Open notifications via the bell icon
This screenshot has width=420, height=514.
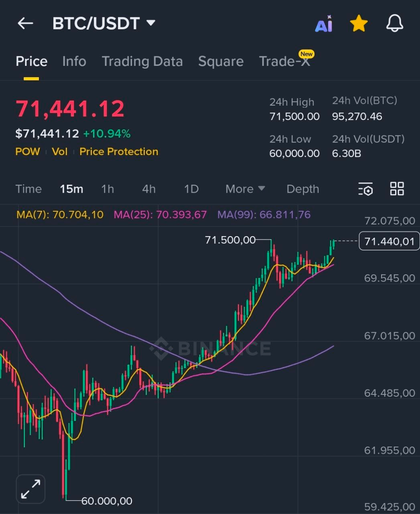[394, 23]
